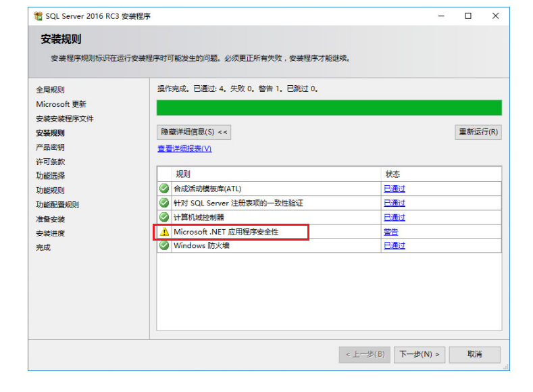Click green check icon for SQL Server 注册表项 row
This screenshot has height=392, width=533.
[164, 203]
